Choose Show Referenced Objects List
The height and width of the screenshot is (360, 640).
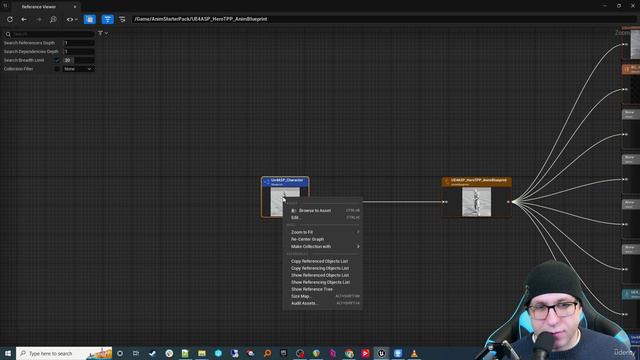pos(322,275)
